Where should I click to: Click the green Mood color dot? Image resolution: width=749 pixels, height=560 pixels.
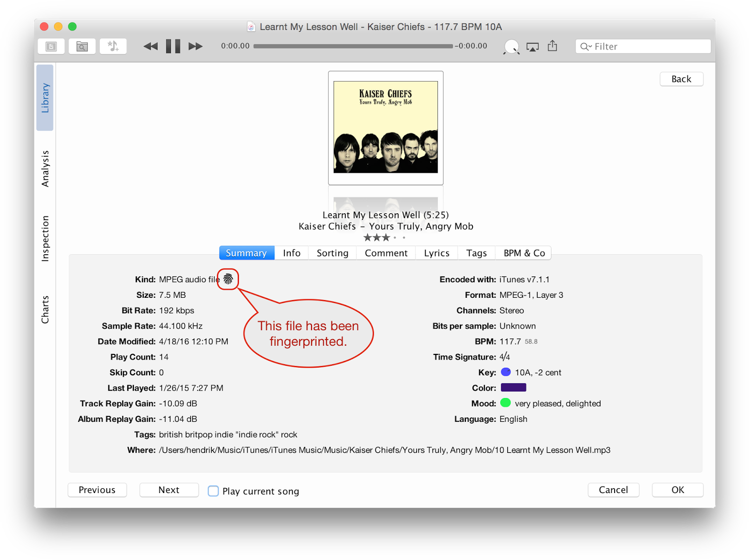pos(505,403)
